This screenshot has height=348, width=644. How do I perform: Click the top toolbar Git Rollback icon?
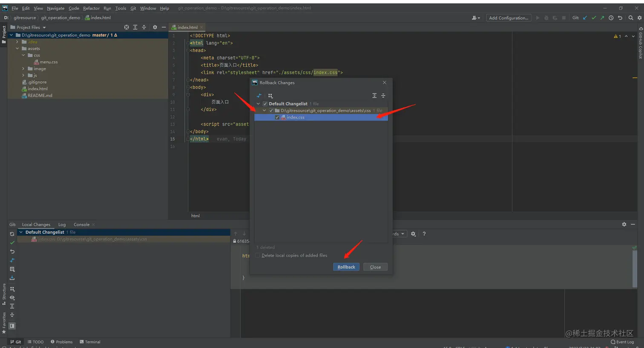(x=620, y=18)
